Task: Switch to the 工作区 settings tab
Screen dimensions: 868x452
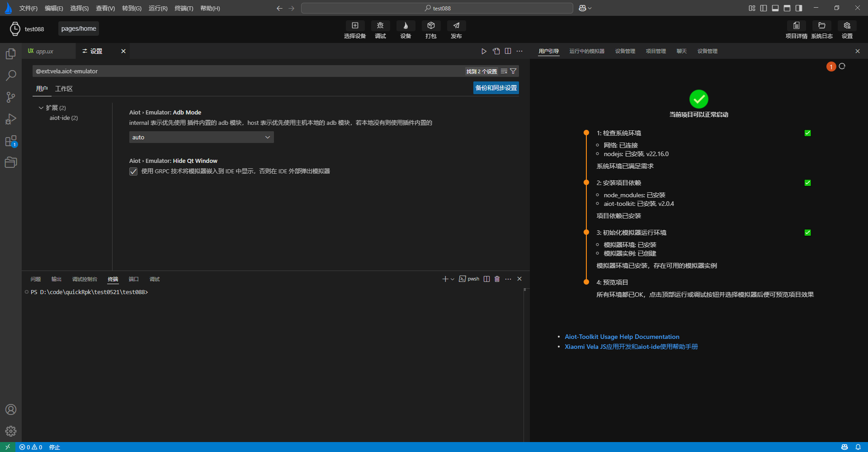Action: coord(64,89)
